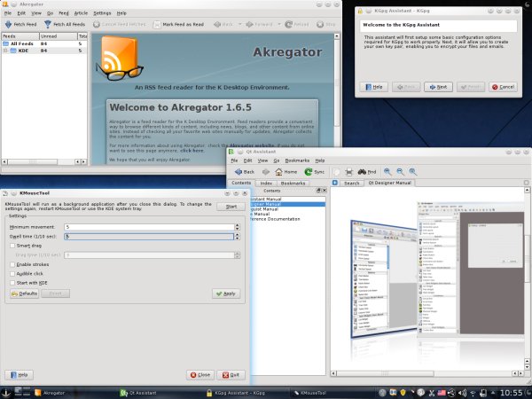The height and width of the screenshot is (399, 532).
Task: Switch to the Index tab
Action: click(265, 183)
